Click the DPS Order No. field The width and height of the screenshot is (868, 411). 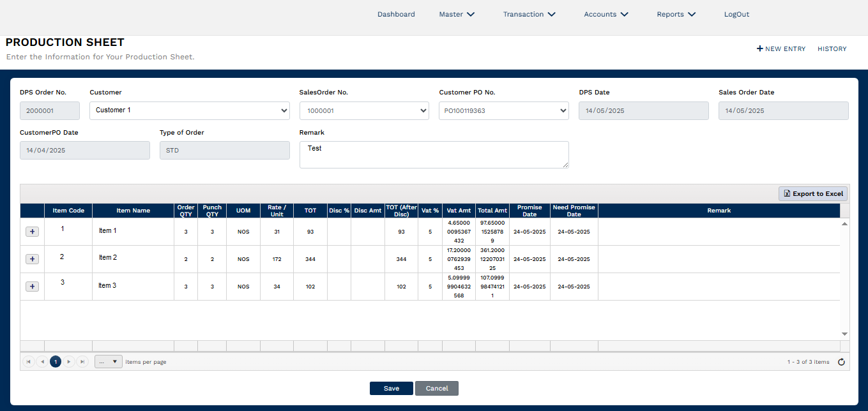[50, 110]
